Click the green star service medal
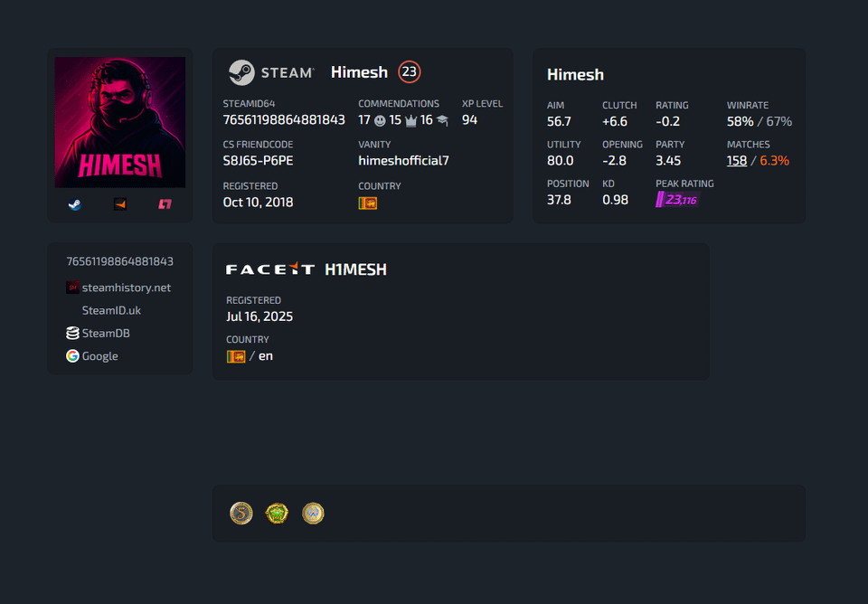Screen dimensions: 868x604 point(277,514)
